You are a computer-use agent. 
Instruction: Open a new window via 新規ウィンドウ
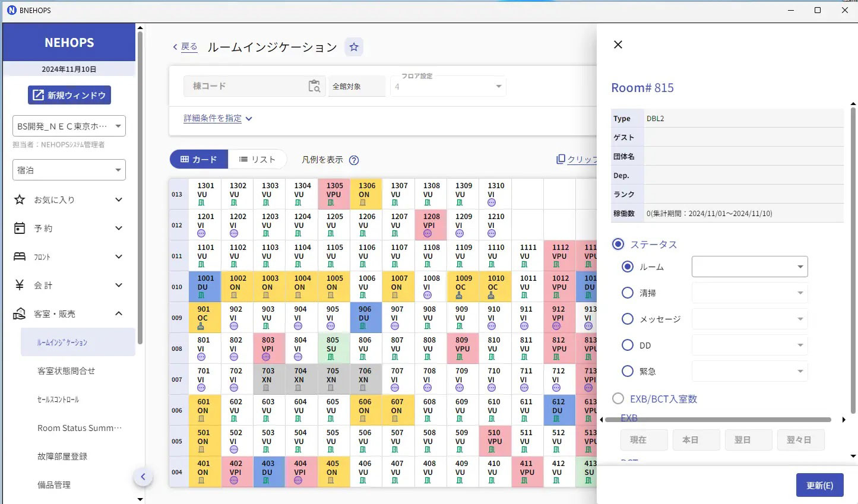pos(69,95)
